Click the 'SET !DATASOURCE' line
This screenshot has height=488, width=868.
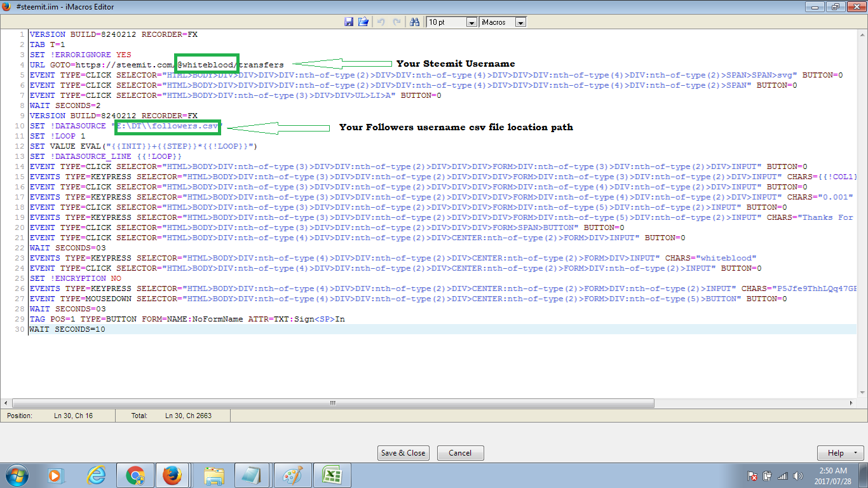[x=126, y=126]
